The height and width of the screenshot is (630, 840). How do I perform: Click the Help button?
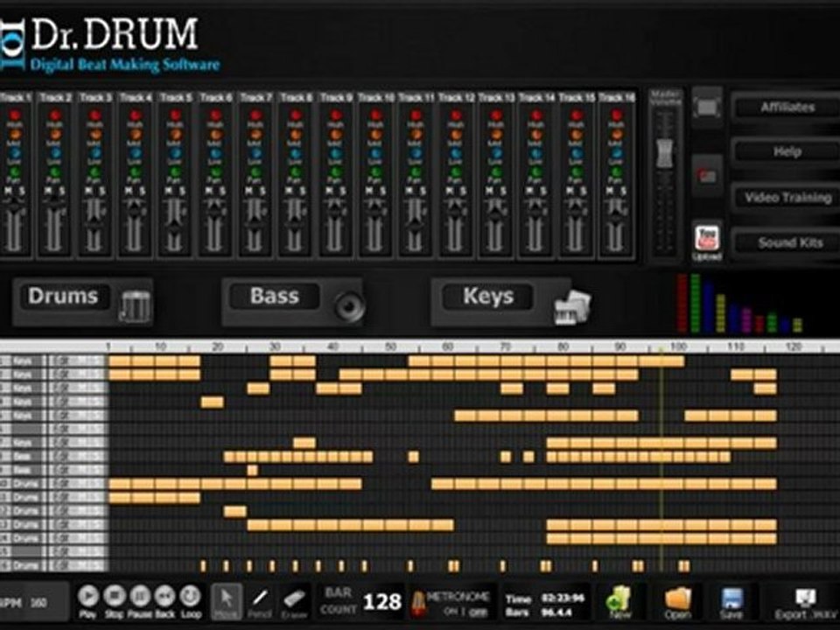(787, 152)
